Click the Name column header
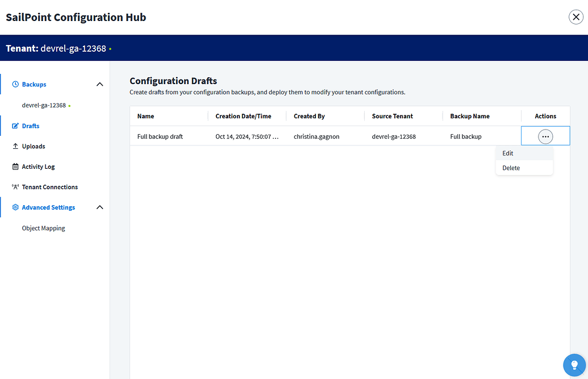This screenshot has width=588, height=379. point(145,116)
